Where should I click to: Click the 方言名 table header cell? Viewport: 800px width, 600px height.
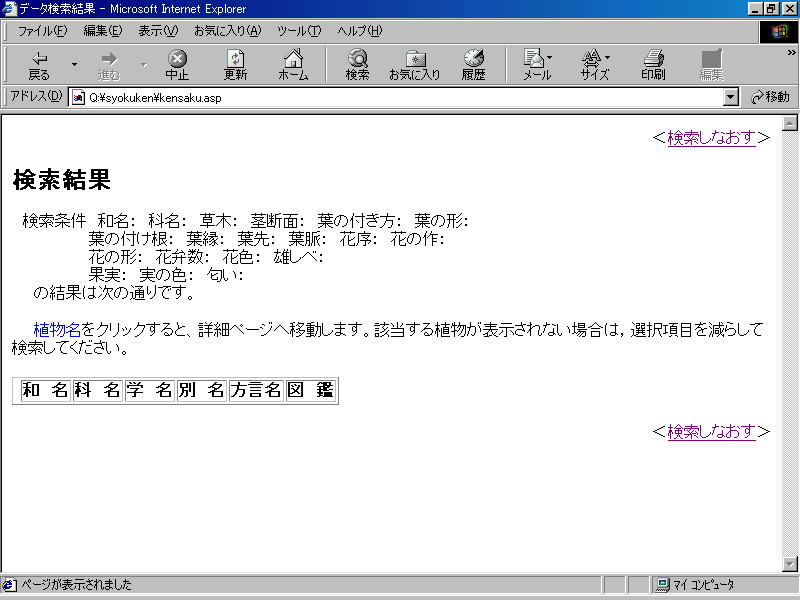tap(256, 390)
